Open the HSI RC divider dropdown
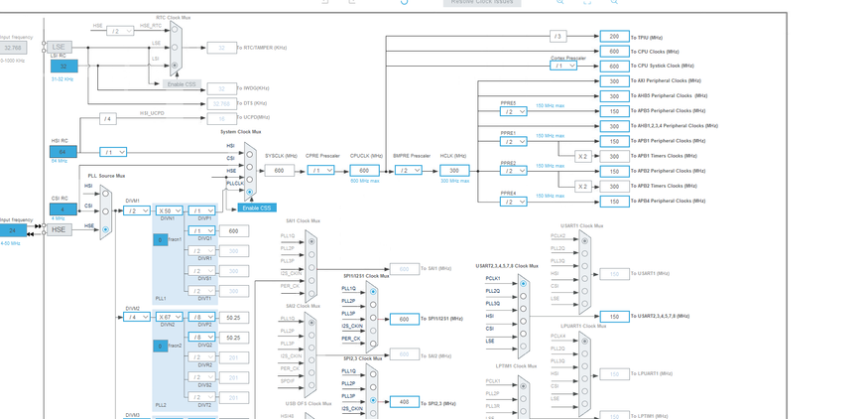Viewport: 868px width, 419px height. tap(113, 152)
